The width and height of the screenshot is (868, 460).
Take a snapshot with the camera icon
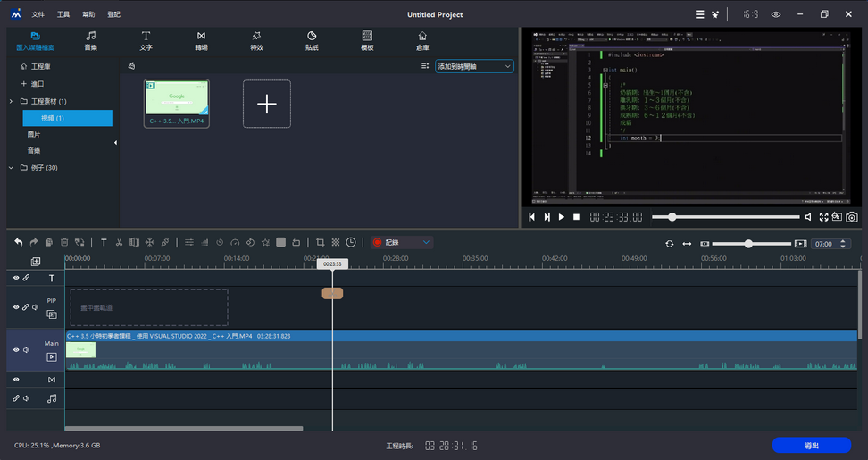pos(852,217)
